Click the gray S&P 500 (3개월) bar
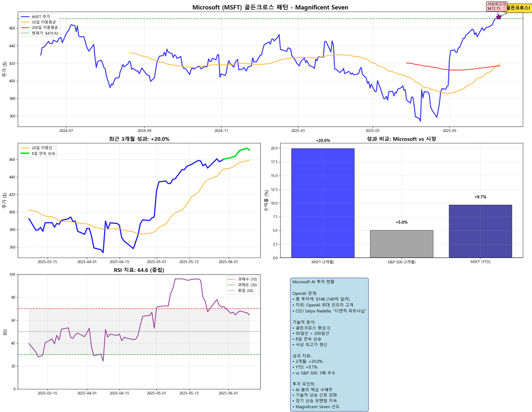532x412 pixels. (x=401, y=244)
